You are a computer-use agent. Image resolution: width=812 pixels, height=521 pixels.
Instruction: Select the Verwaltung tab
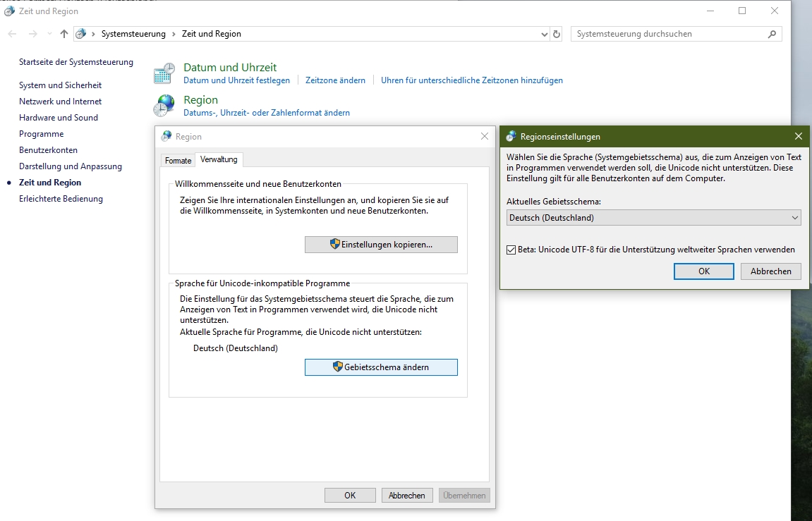[x=219, y=159]
